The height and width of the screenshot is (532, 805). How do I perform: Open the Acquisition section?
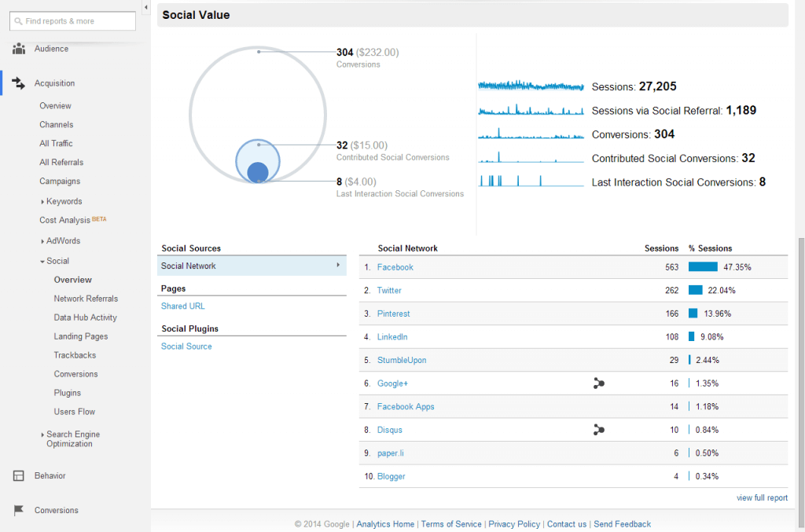point(54,83)
